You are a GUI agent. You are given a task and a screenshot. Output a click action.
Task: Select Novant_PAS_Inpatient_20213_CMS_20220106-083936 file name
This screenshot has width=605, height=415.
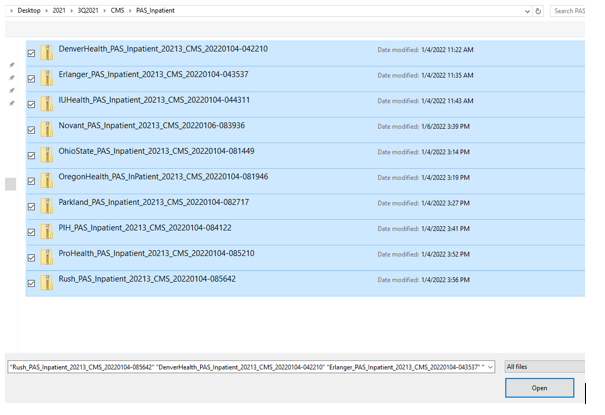click(152, 125)
